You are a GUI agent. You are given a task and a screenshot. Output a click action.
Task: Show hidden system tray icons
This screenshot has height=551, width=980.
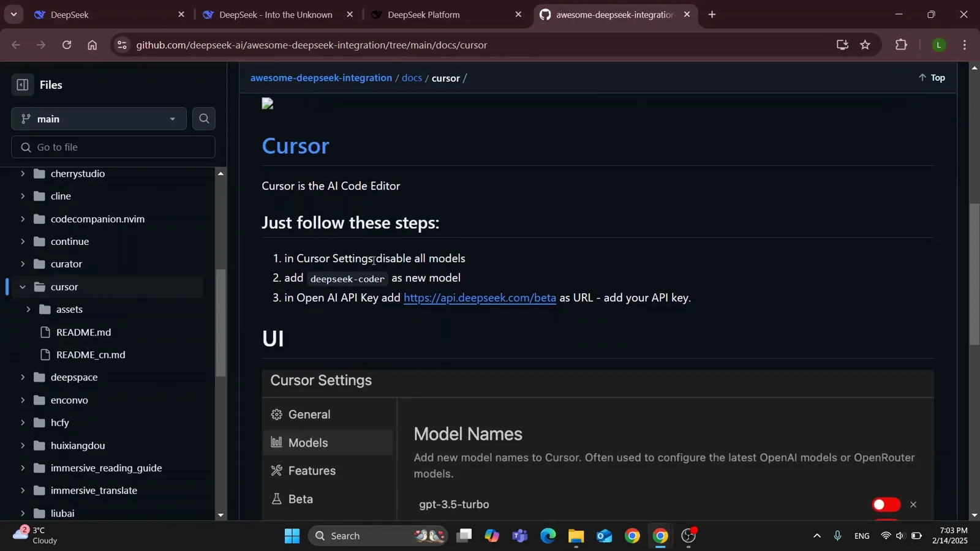point(816,536)
